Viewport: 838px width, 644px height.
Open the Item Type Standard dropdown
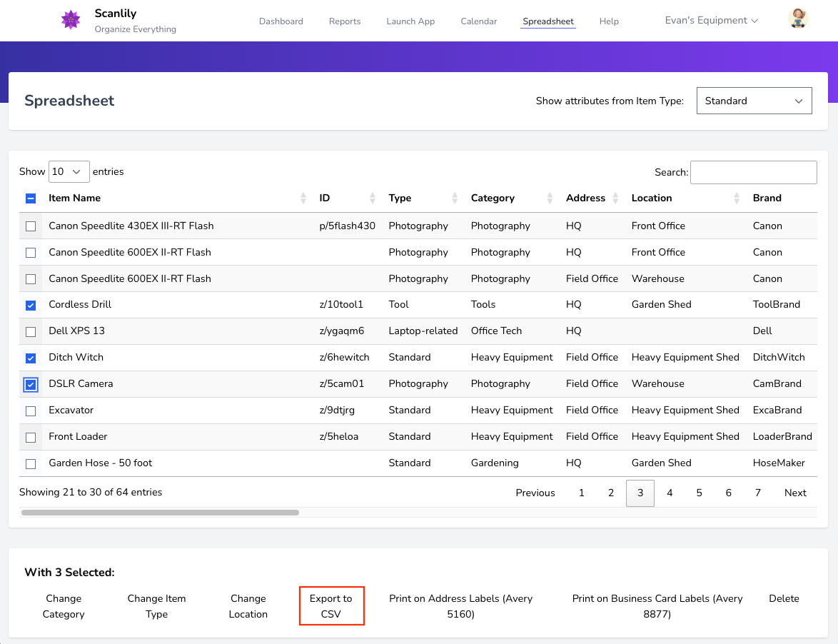coord(754,101)
